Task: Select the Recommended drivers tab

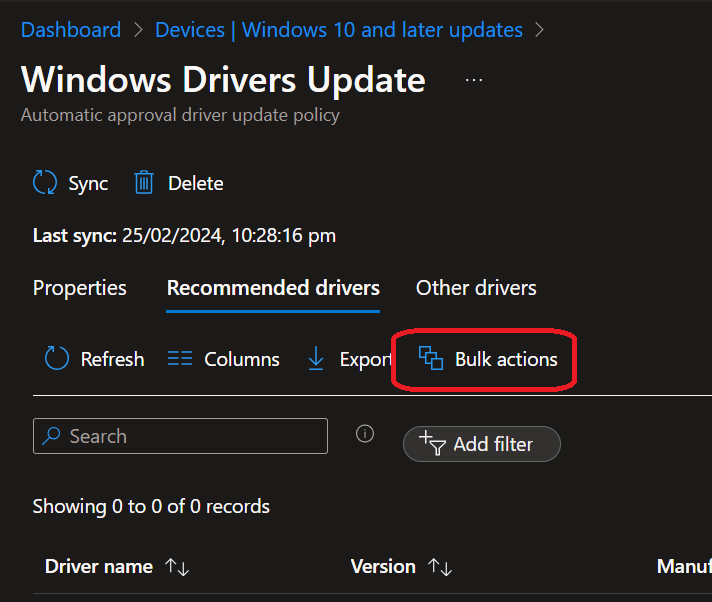Action: tap(273, 288)
